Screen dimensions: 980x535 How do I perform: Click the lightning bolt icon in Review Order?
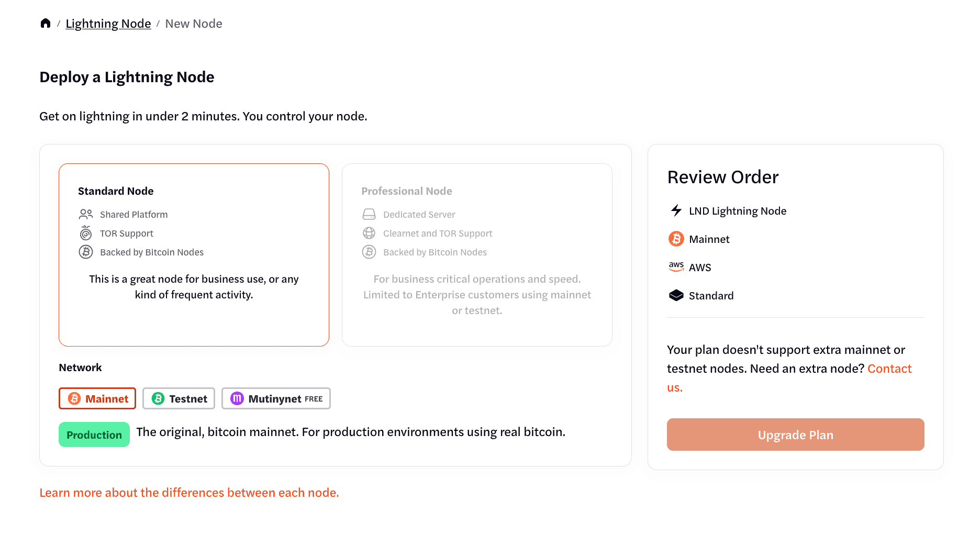pos(676,210)
